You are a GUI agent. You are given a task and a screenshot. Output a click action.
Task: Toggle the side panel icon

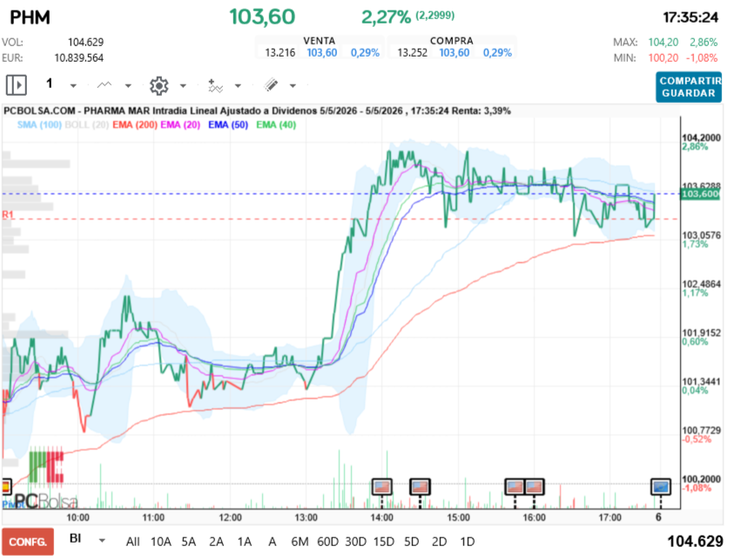(17, 85)
